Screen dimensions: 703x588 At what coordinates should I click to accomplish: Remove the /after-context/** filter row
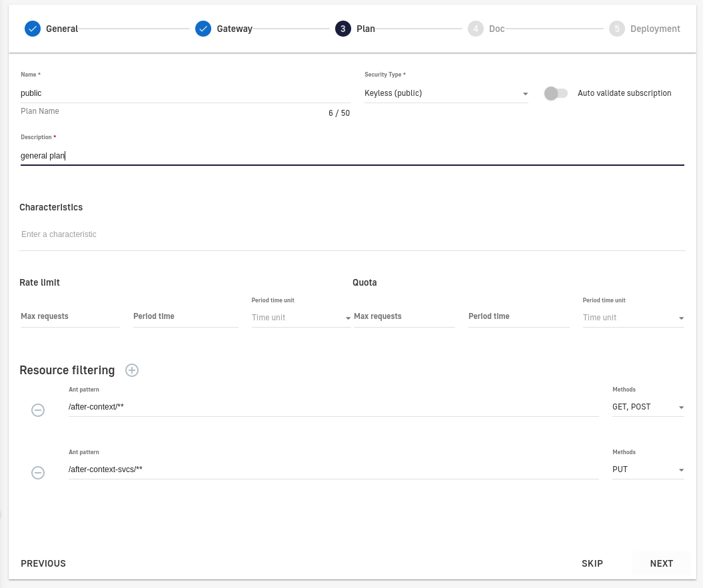[38, 410]
